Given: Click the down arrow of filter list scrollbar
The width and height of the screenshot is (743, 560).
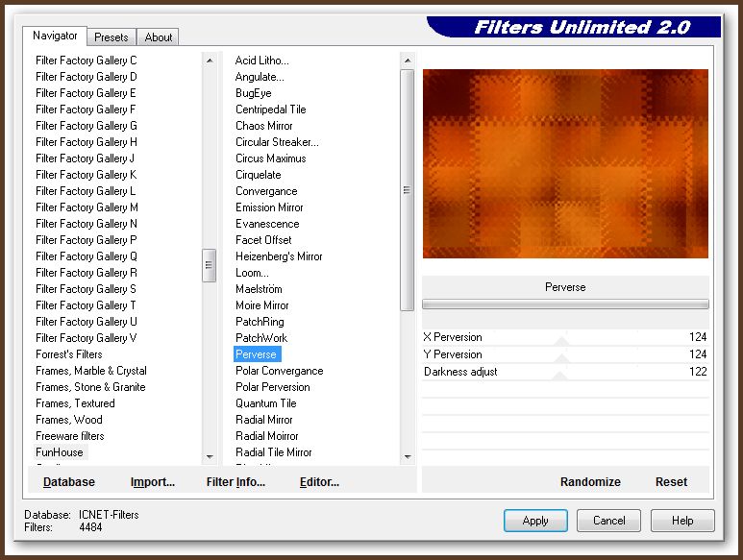Looking at the screenshot, I should pos(407,457).
